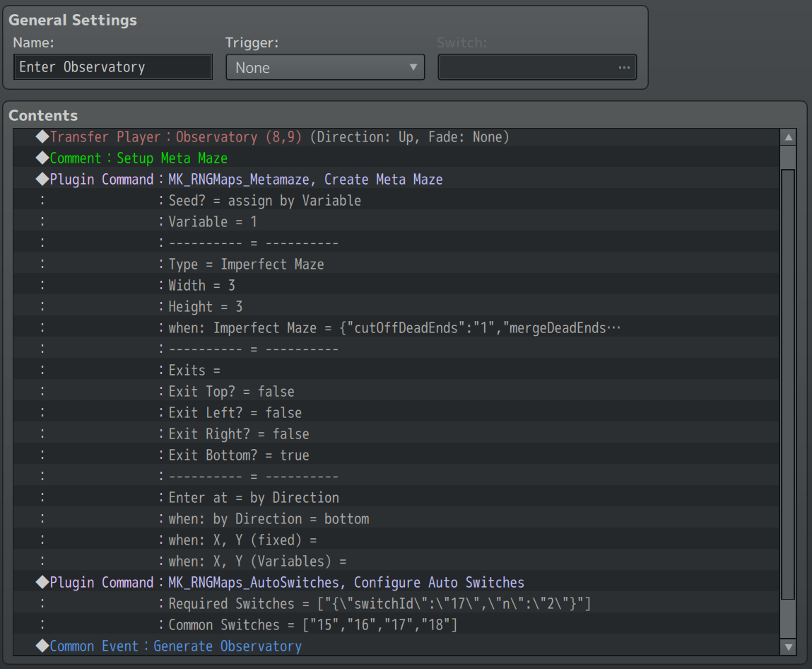This screenshot has width=812, height=669.
Task: Select the Type = Imperfect Maze parameter line
Action: click(246, 264)
